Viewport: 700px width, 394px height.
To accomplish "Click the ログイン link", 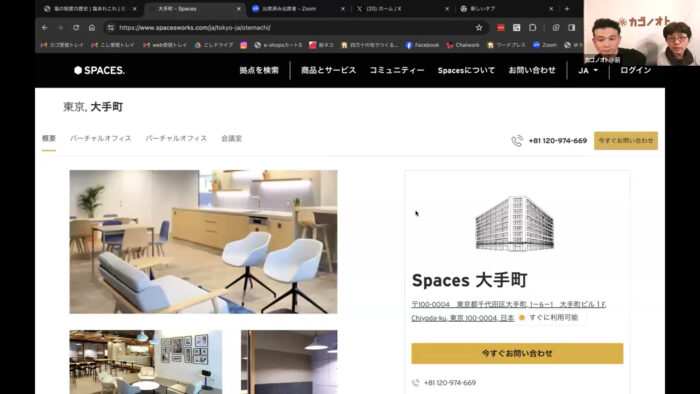I will 636,70.
